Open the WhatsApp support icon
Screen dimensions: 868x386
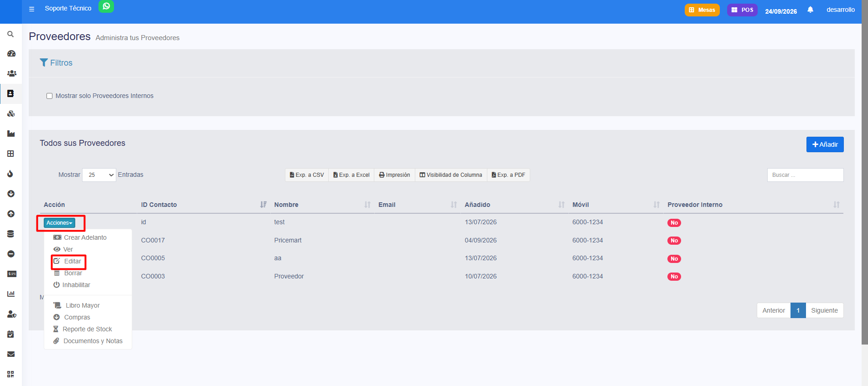(106, 6)
